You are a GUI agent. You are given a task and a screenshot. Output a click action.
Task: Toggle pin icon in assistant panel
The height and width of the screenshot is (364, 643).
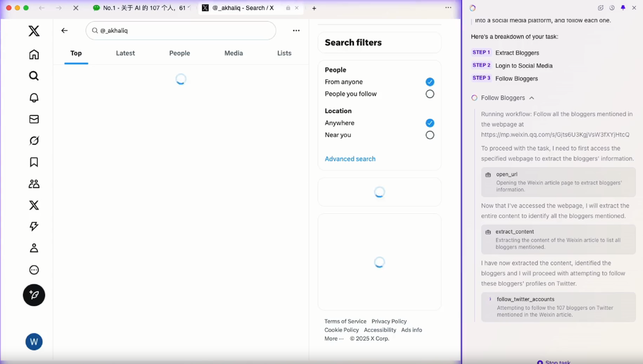[x=623, y=8]
